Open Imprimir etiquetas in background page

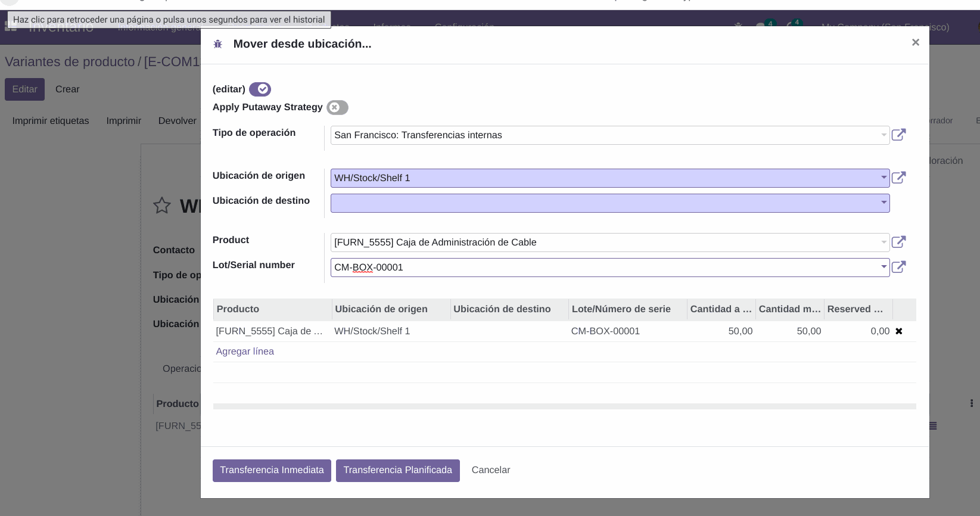[51, 121]
